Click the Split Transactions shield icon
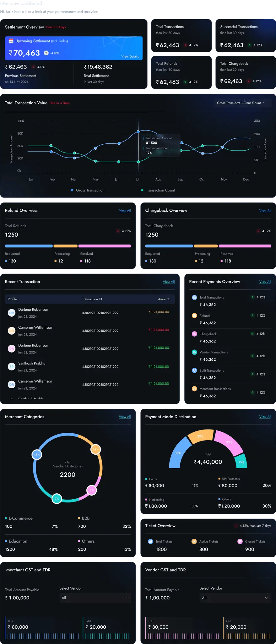The width and height of the screenshot is (276, 644). [x=194, y=370]
